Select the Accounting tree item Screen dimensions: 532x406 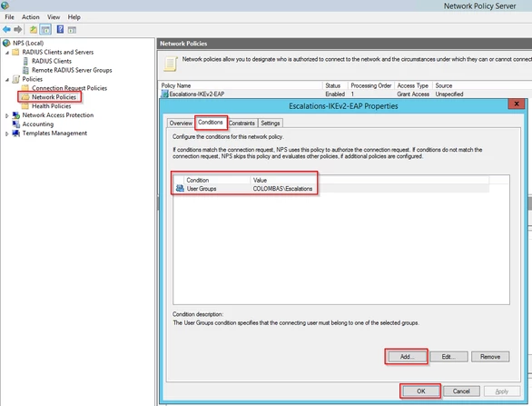(37, 124)
